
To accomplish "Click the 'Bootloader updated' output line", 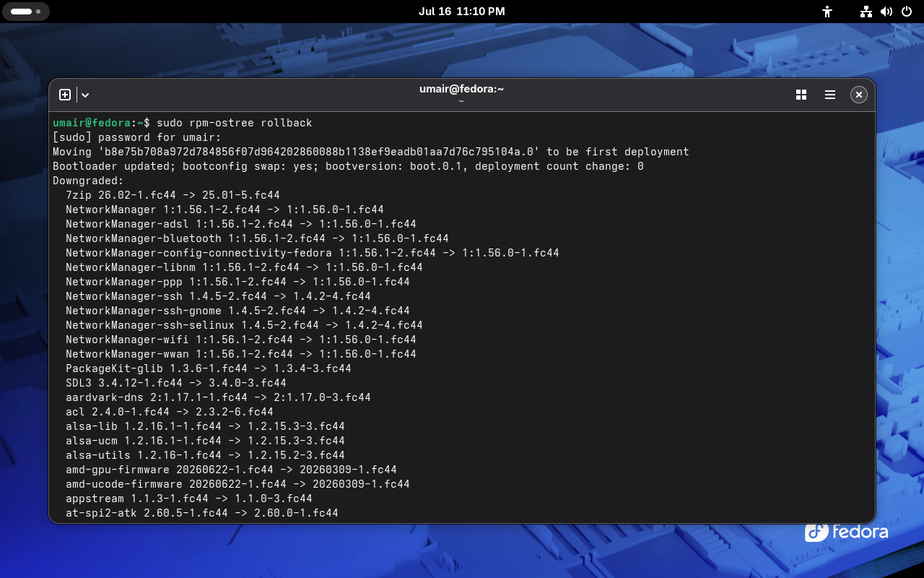I will (x=348, y=166).
